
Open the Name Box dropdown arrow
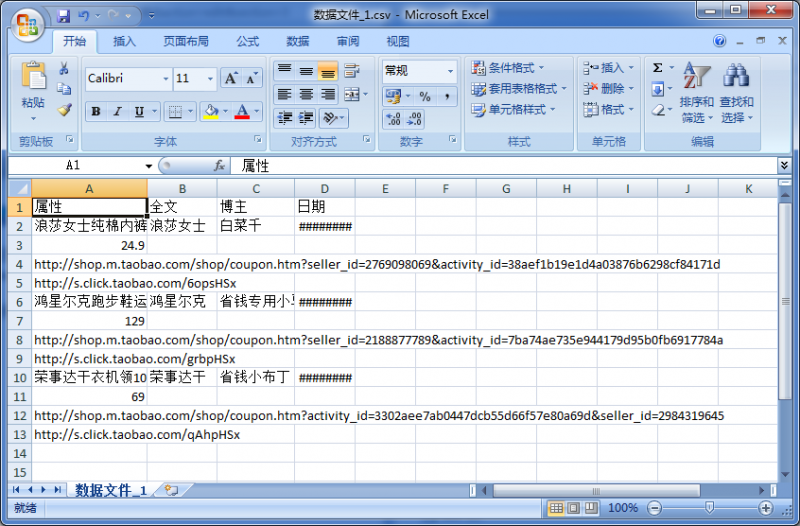[148, 166]
